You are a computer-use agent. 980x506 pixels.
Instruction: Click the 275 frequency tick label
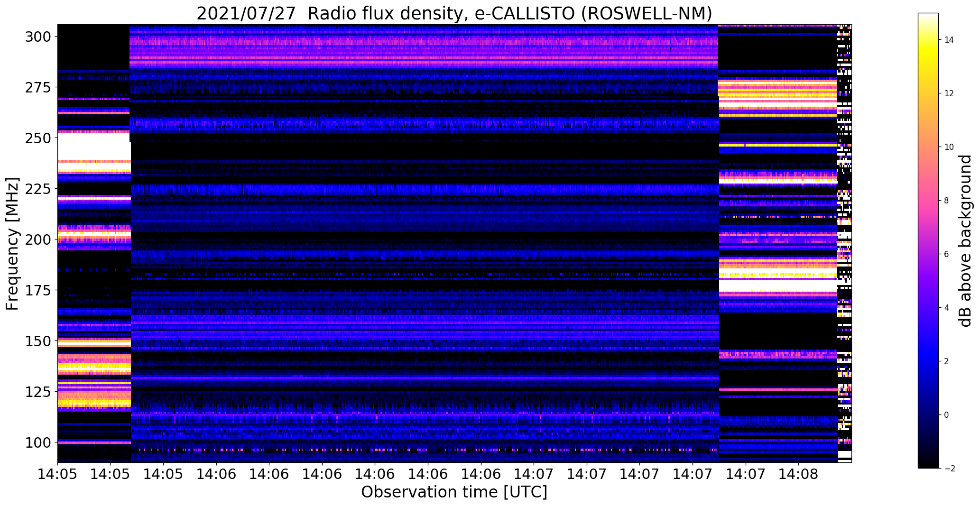click(x=37, y=87)
